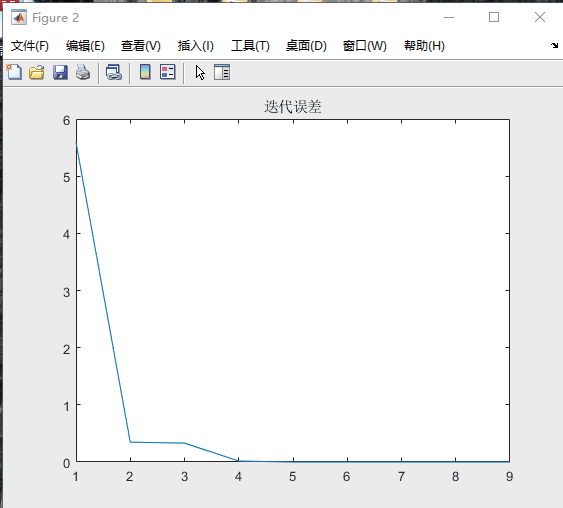
Task: Select the plot title 迭代误差
Action: [x=293, y=107]
